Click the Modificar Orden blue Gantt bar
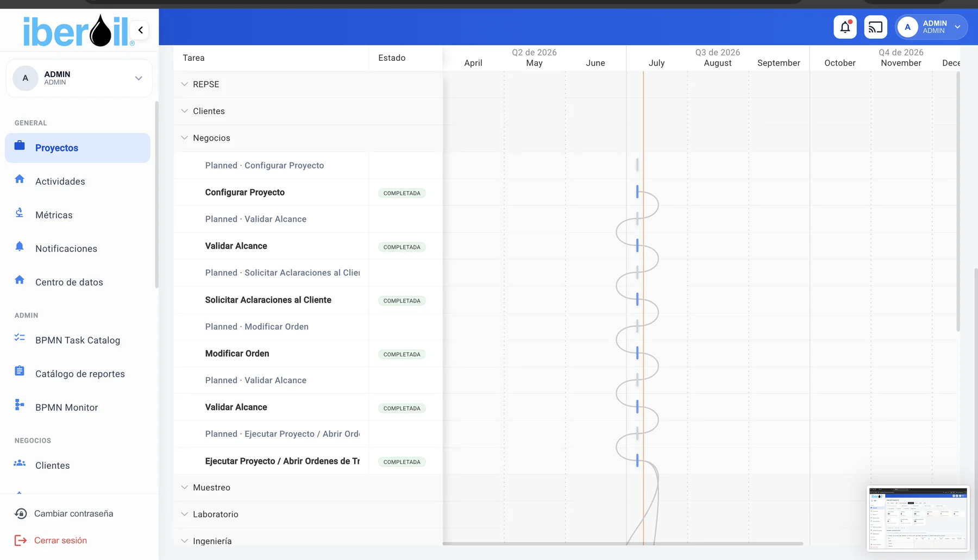978x560 pixels. click(637, 353)
